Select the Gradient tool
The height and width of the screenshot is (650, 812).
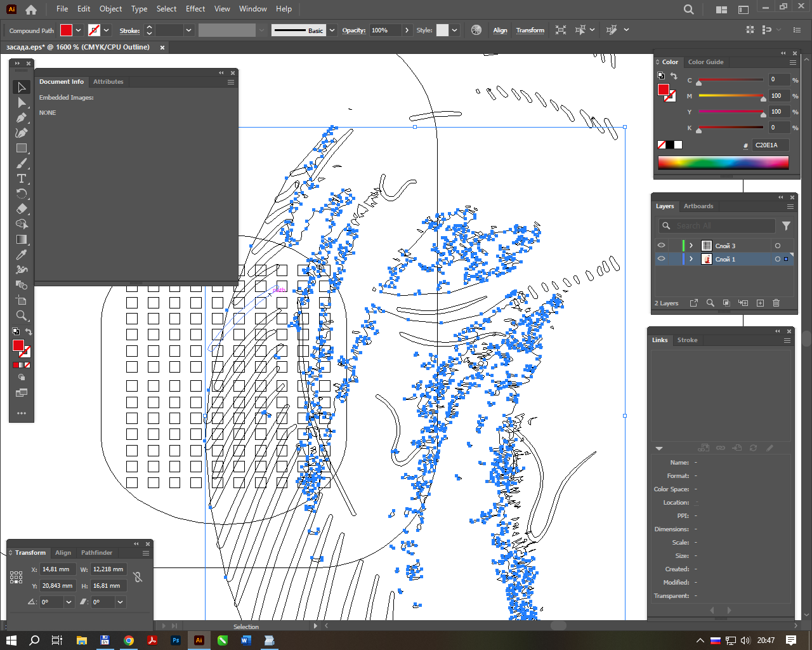click(x=22, y=239)
